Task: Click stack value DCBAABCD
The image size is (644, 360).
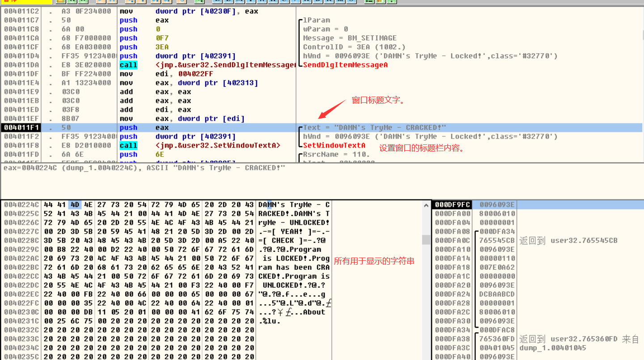Action: click(x=497, y=294)
